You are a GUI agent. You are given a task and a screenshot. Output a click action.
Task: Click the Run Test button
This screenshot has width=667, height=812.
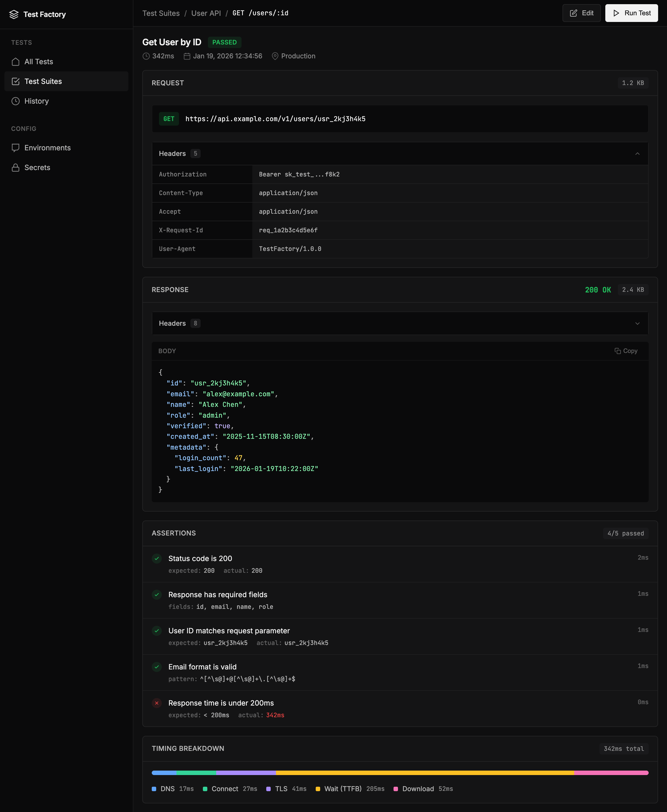click(x=631, y=13)
